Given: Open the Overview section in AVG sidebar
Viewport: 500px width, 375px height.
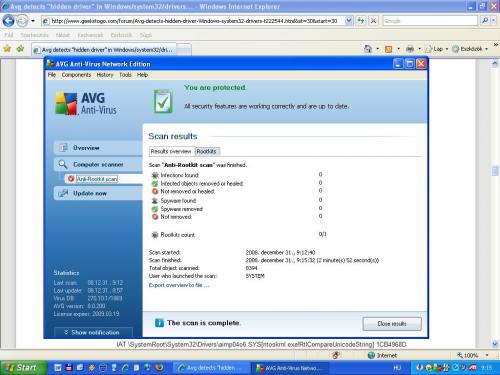Looking at the screenshot, I should [x=98, y=148].
